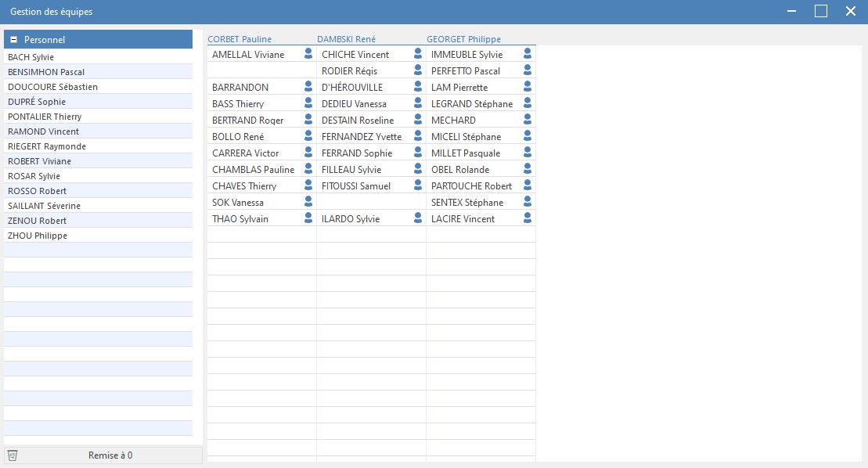This screenshot has height=468, width=868.
Task: Click the person icon beside SENTEX Stéphane
Action: pyautogui.click(x=528, y=201)
